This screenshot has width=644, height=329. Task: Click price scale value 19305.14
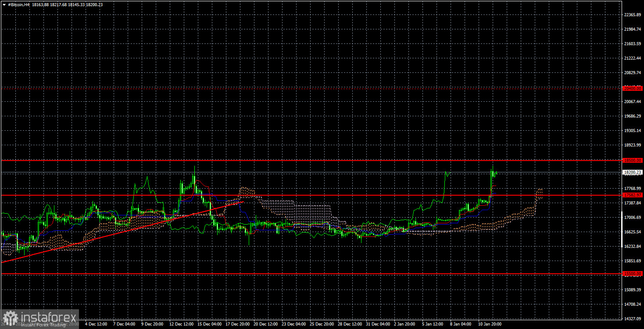[633, 131]
